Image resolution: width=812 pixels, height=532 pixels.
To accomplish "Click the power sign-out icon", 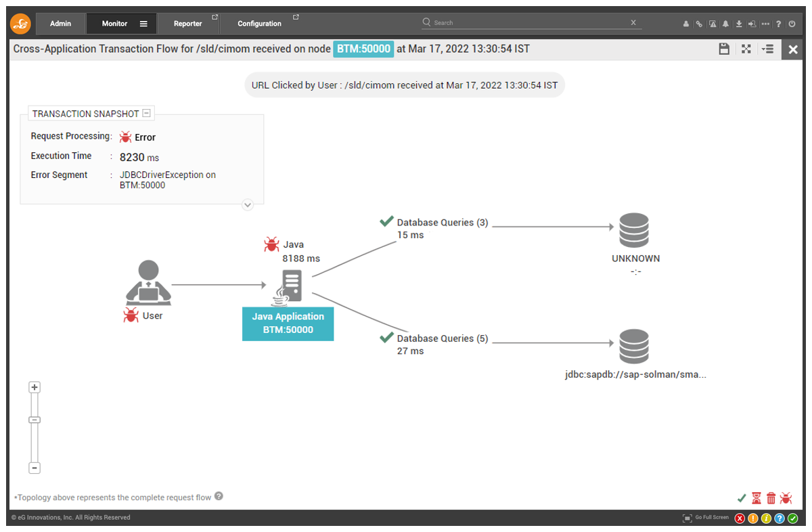I will click(792, 24).
